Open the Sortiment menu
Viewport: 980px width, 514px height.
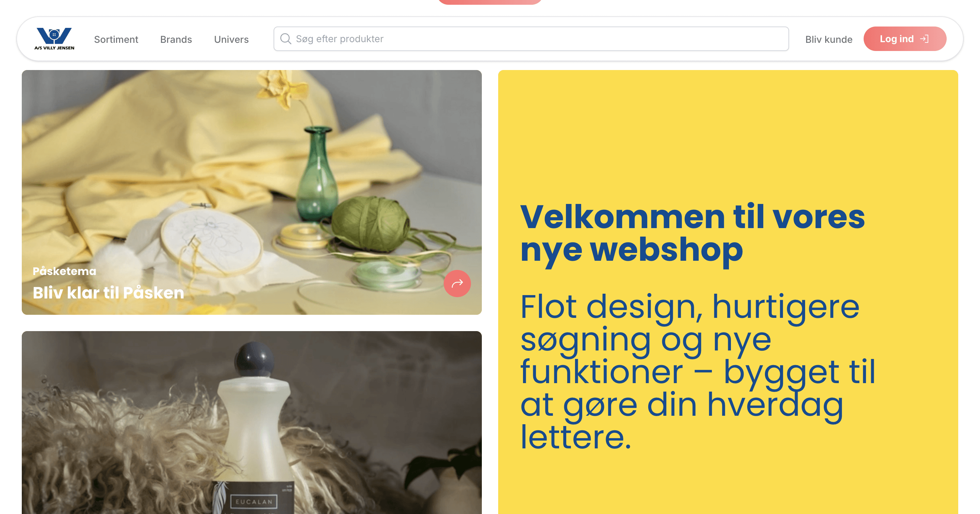coord(116,39)
